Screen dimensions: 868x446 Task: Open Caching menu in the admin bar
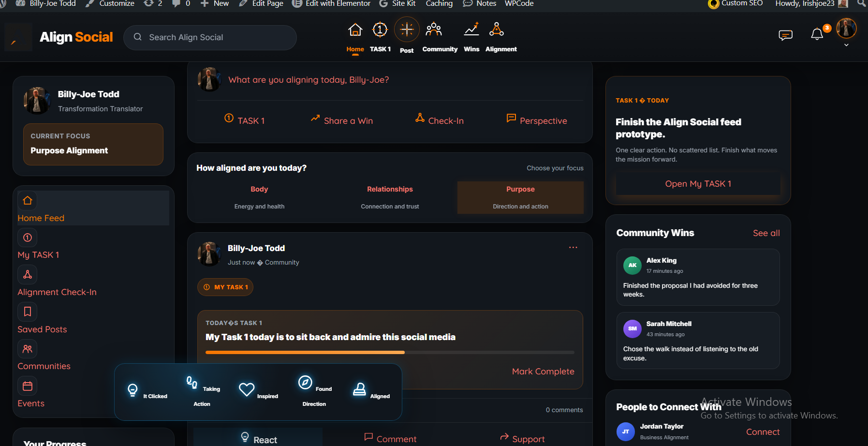pos(439,3)
